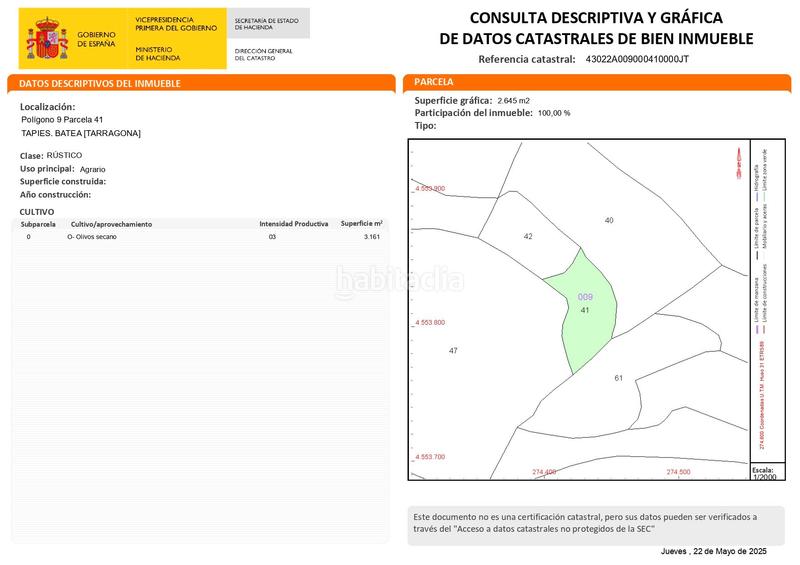The image size is (800, 565).
Task: Click the surface value '3.161'
Action: pyautogui.click(x=372, y=237)
